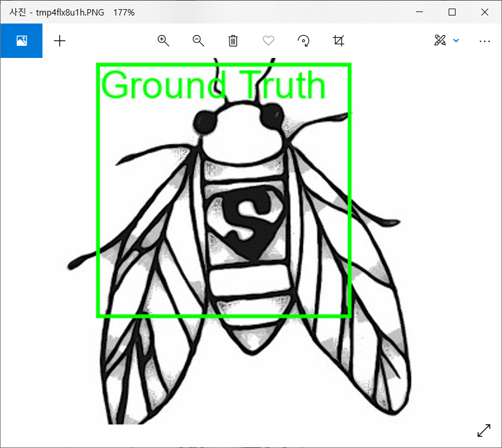Maximize the Photos window

(x=452, y=12)
